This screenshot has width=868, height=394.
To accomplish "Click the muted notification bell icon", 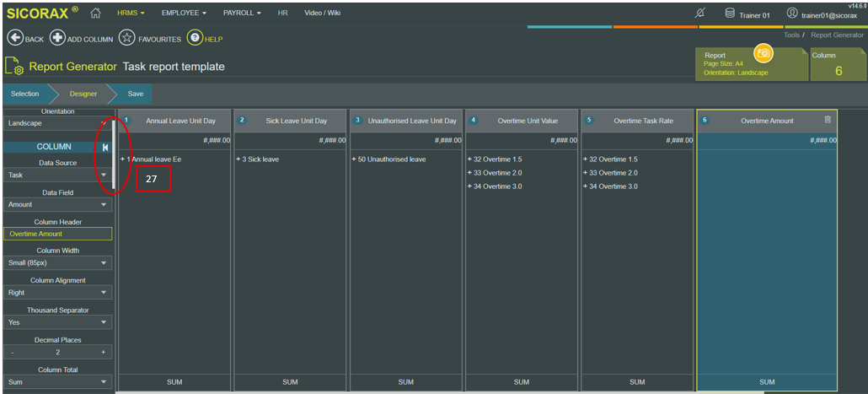I will click(699, 13).
